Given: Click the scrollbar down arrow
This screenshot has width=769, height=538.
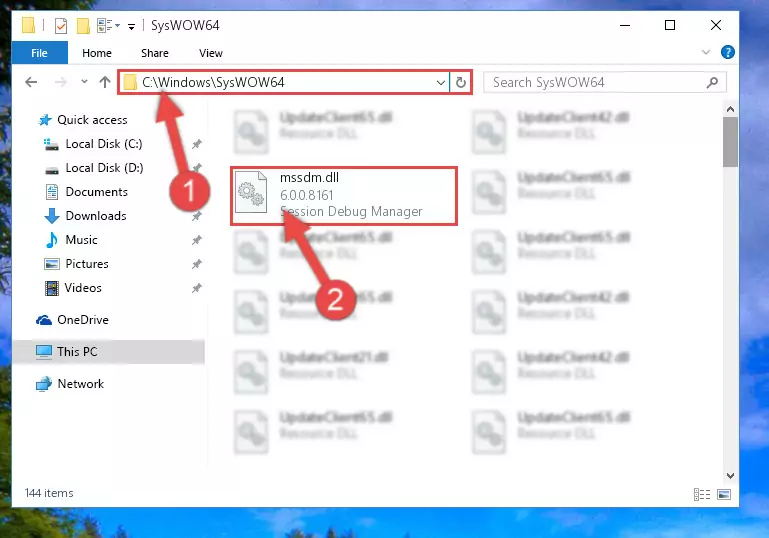Looking at the screenshot, I should pos(730,476).
